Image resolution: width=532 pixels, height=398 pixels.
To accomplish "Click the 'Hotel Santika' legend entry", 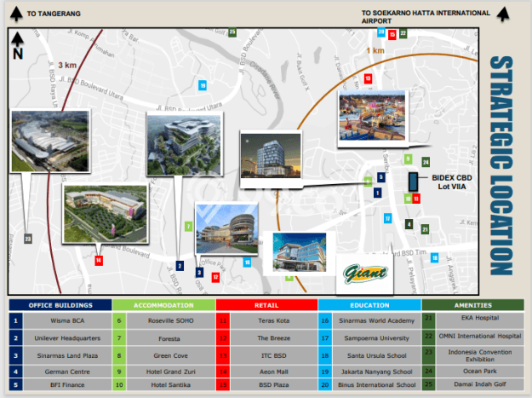I will point(170,384).
